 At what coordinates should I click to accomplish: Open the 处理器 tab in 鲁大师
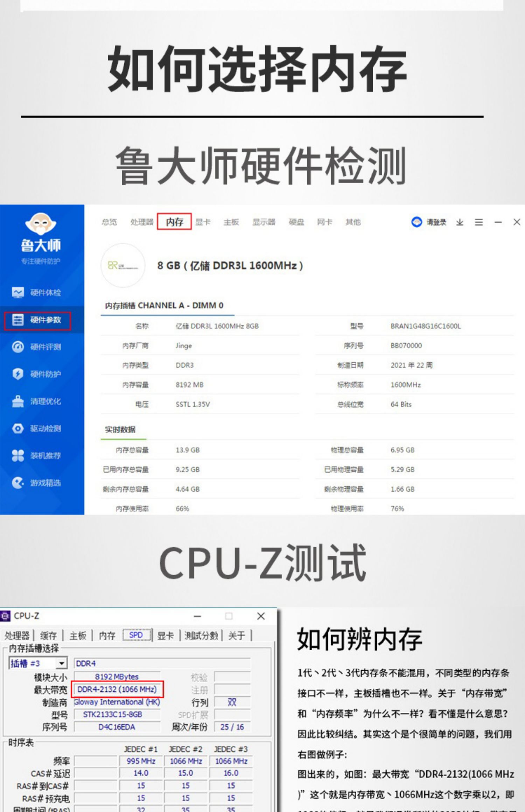tap(142, 222)
